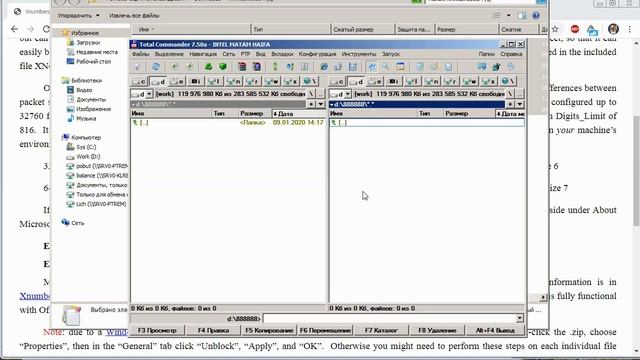Click the F3 Просмотр button
Image resolution: width=640 pixels, height=360 pixels.
pos(157,330)
